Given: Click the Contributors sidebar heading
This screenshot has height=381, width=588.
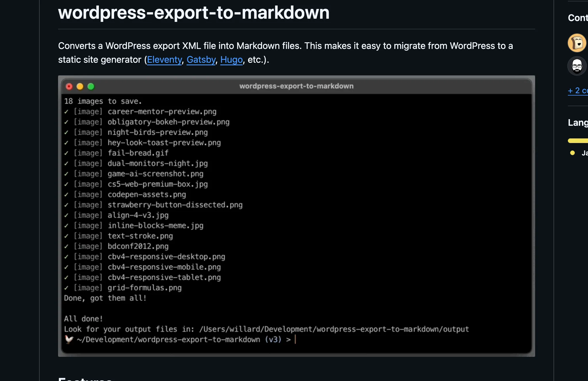Looking at the screenshot, I should [x=578, y=18].
